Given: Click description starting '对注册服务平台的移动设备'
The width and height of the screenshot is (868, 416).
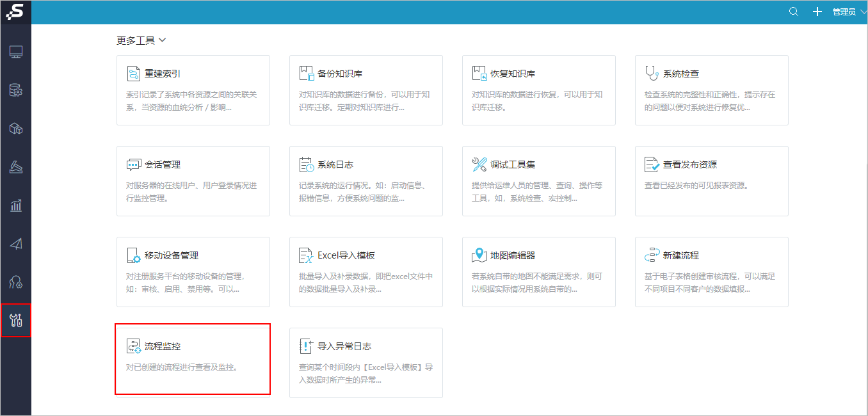Looking at the screenshot, I should point(186,283).
